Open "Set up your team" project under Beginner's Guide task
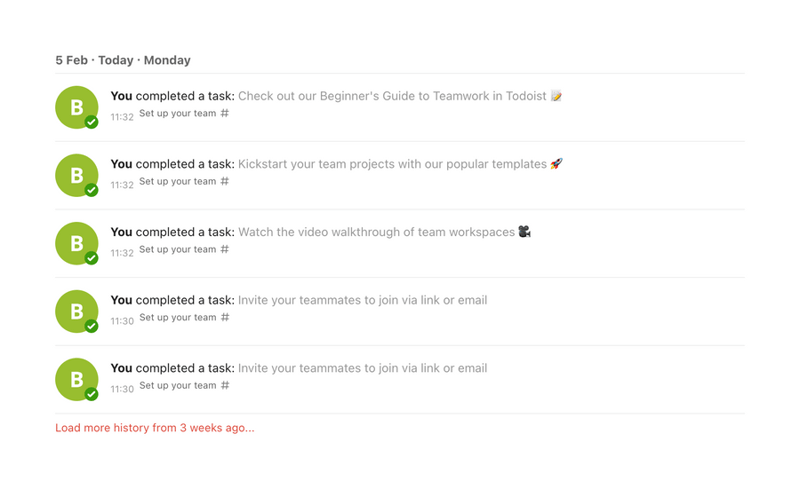This screenshot has width=800, height=489. [178, 113]
